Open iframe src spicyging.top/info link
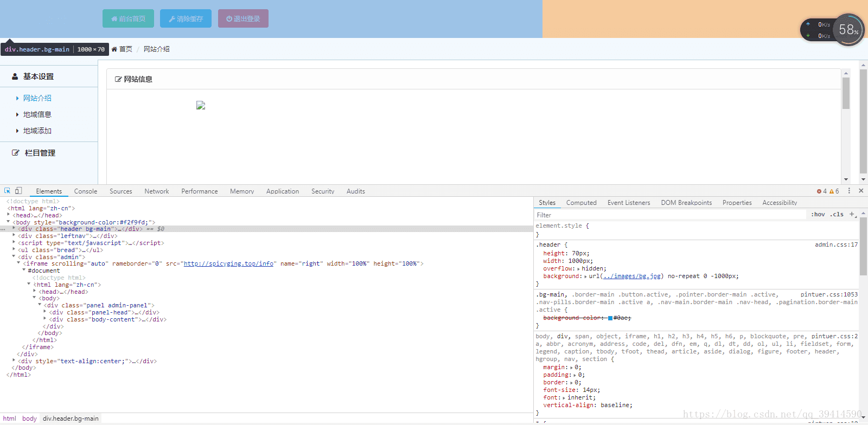The height and width of the screenshot is (425, 868). 228,263
